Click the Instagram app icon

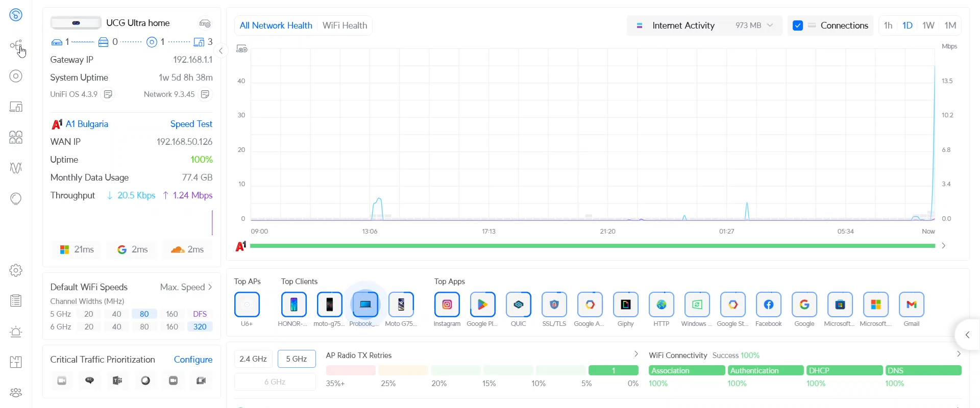tap(447, 304)
